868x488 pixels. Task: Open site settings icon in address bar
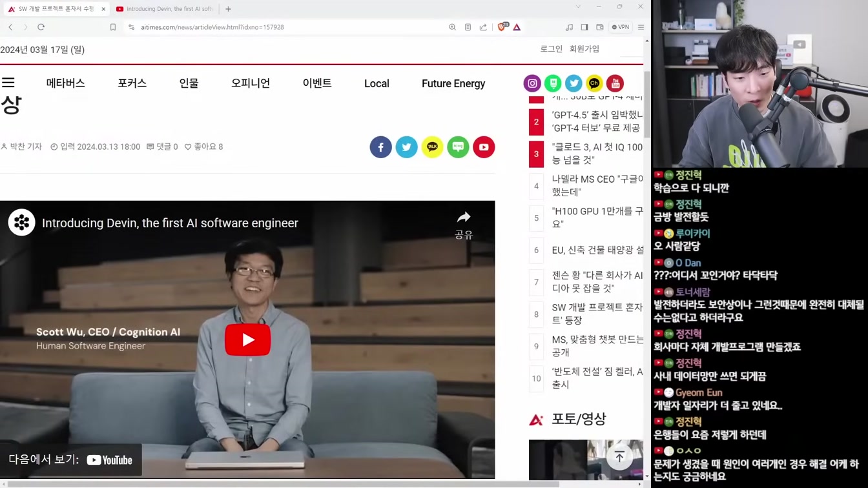point(132,27)
